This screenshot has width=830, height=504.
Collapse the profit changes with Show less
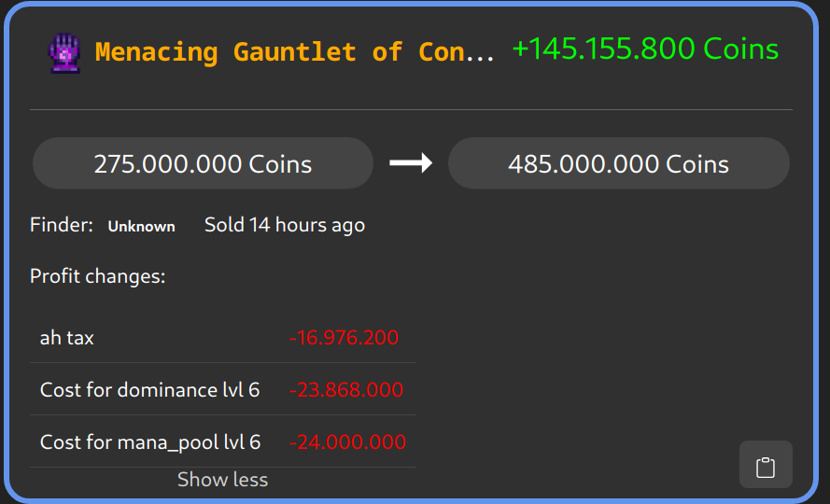click(222, 480)
